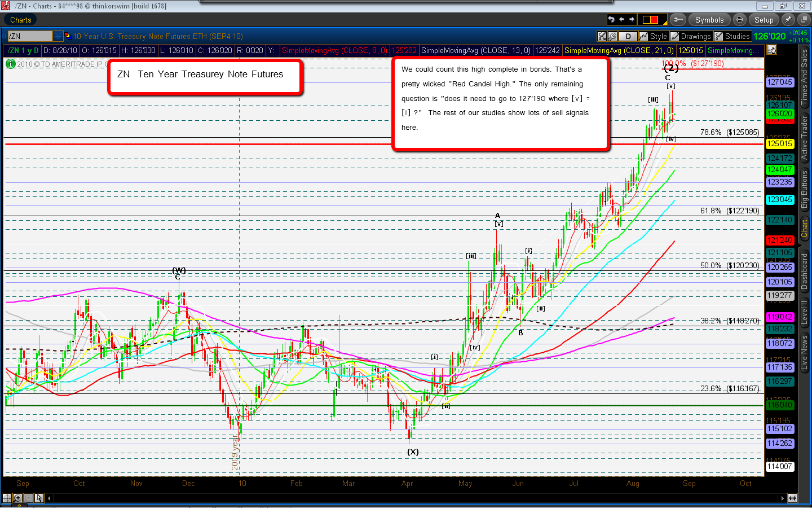Open the Style dropdown menu

pyautogui.click(x=654, y=36)
